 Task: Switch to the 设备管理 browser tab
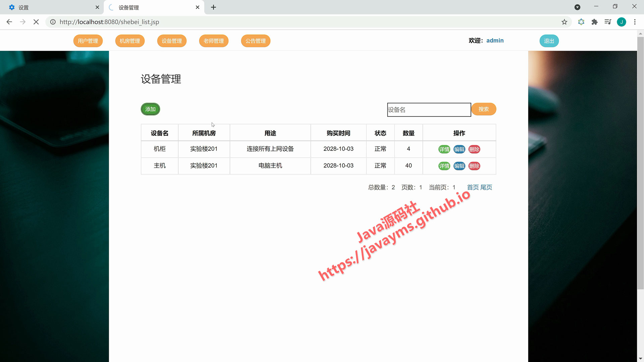[x=154, y=7]
